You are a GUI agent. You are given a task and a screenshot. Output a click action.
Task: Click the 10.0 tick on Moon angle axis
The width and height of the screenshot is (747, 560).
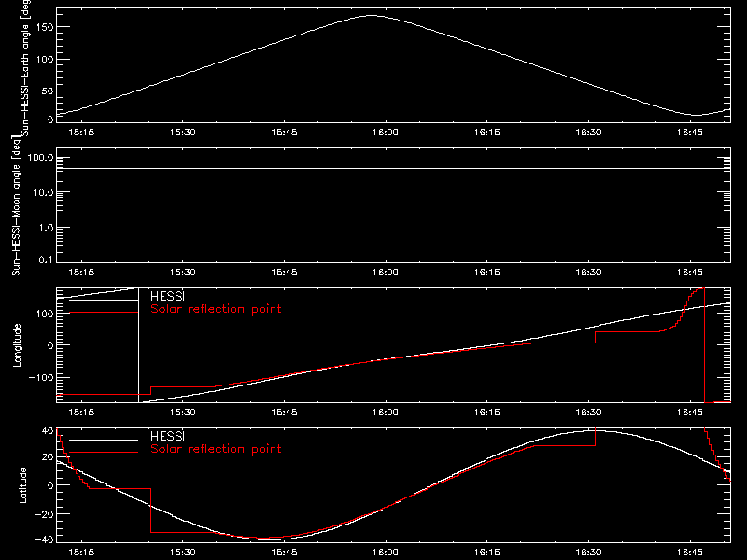[x=43, y=193]
